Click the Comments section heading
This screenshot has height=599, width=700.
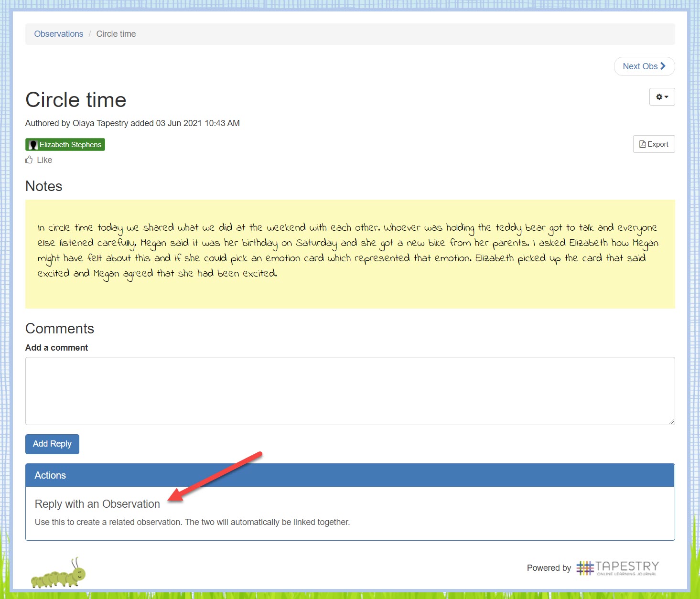[60, 329]
